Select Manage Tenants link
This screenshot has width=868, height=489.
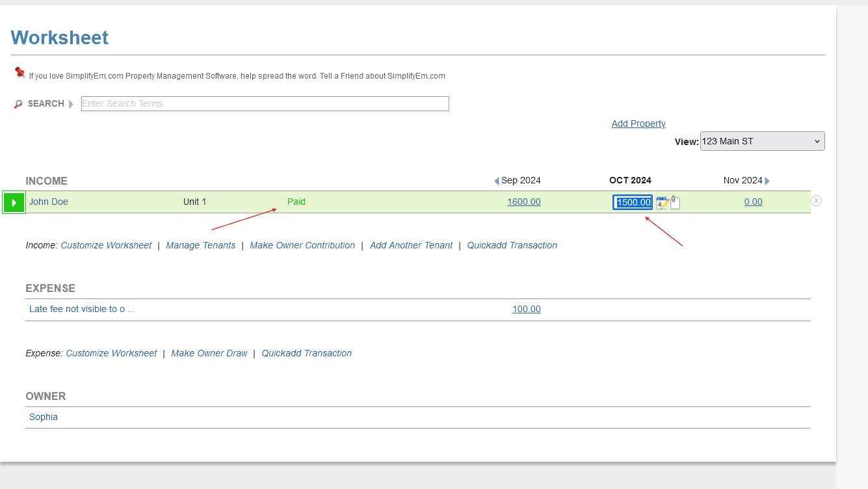[x=200, y=245]
